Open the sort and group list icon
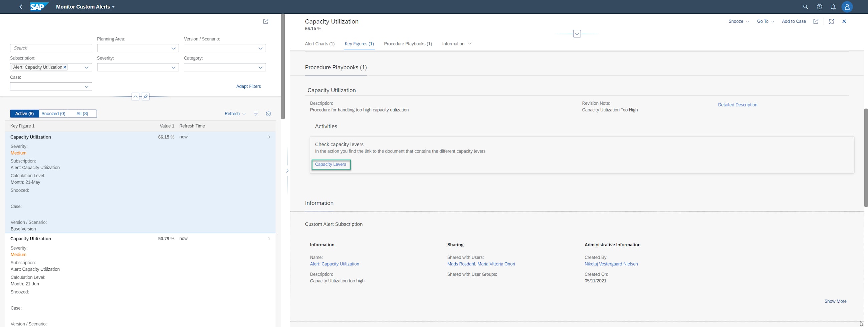Screen dimensions: 868x327 [x=256, y=114]
